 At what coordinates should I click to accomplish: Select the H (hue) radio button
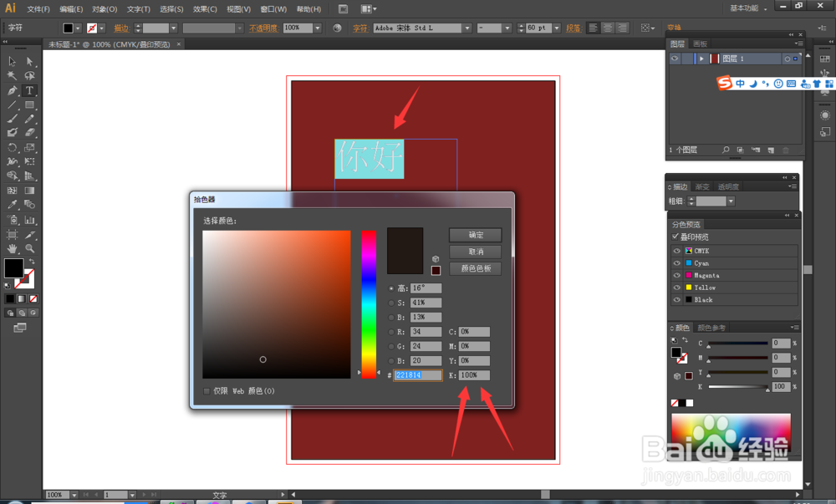click(391, 288)
